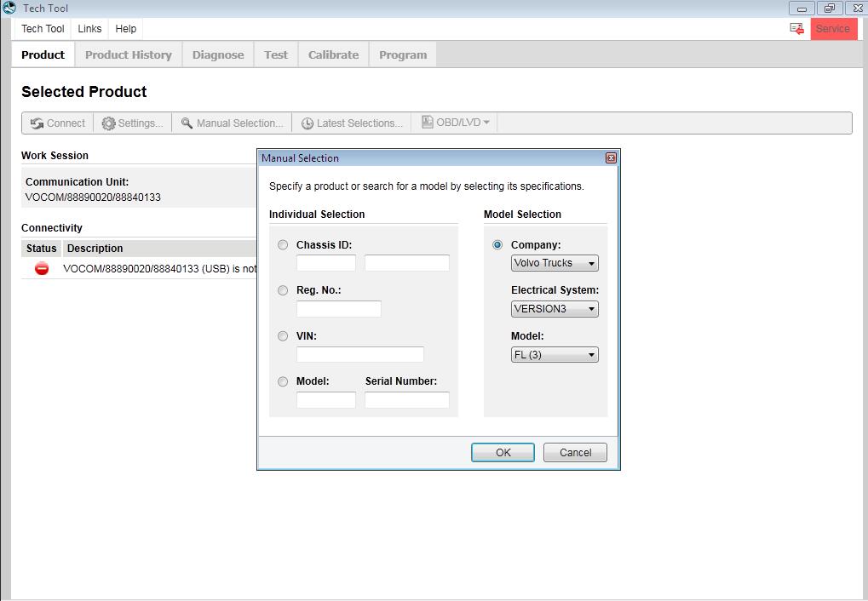
Task: Select the Chassis ID radio button
Action: pos(283,244)
